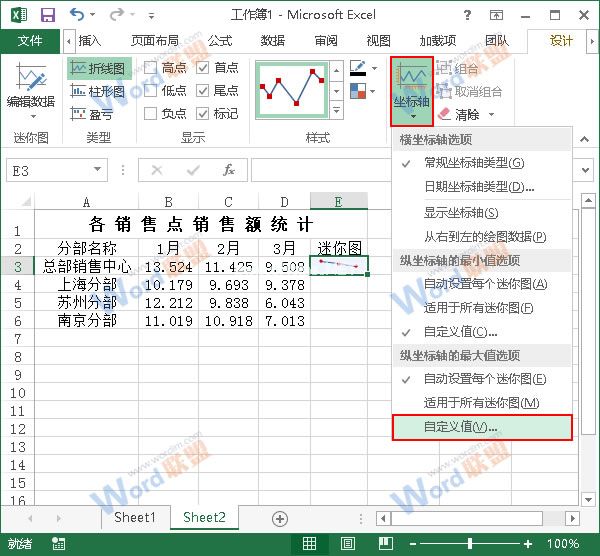The image size is (600, 556).
Task: Click the zoom slider handle
Action: point(470,543)
